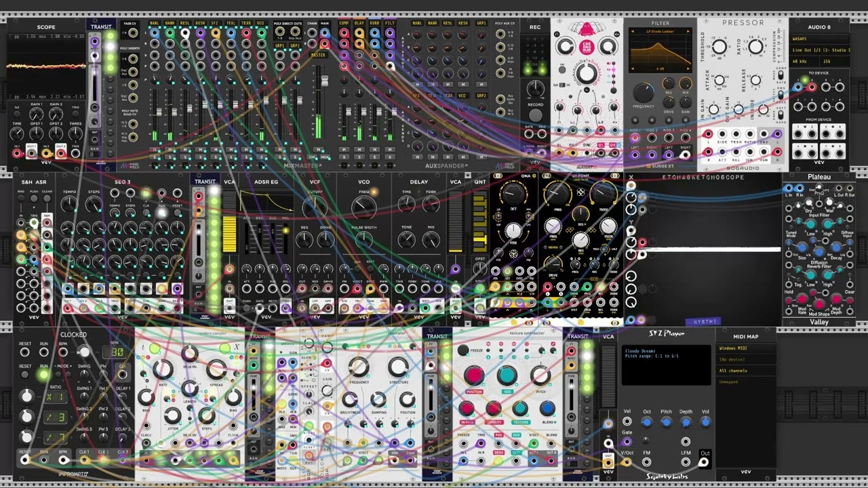
Task: Click the POSITION knob on texture synthesizer
Action: (473, 375)
